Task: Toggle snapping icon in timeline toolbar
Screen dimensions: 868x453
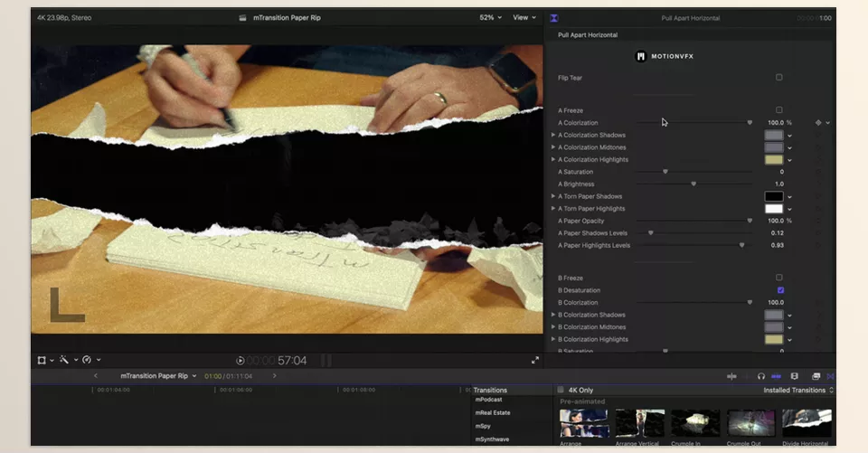Action: coord(776,376)
